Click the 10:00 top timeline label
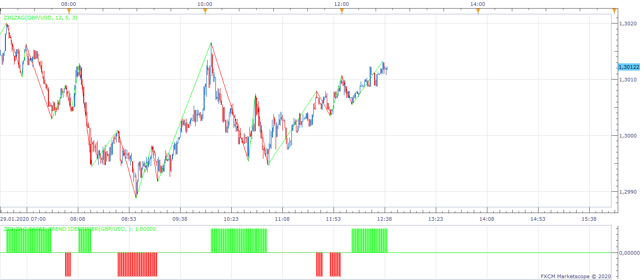 205,4
